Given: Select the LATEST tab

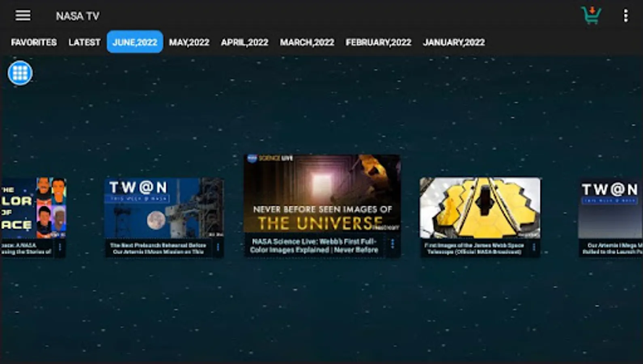Looking at the screenshot, I should pos(84,42).
